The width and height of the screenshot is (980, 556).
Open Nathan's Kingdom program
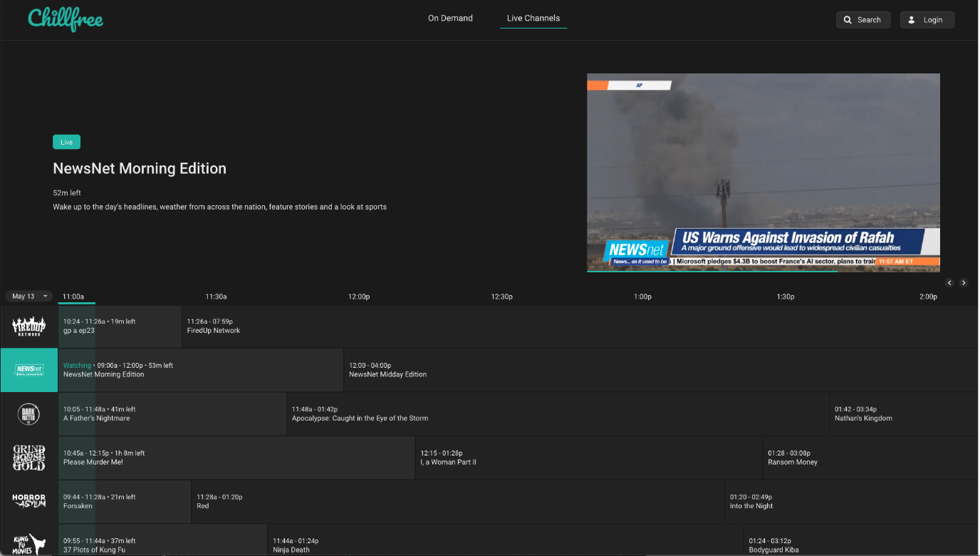[904, 414]
